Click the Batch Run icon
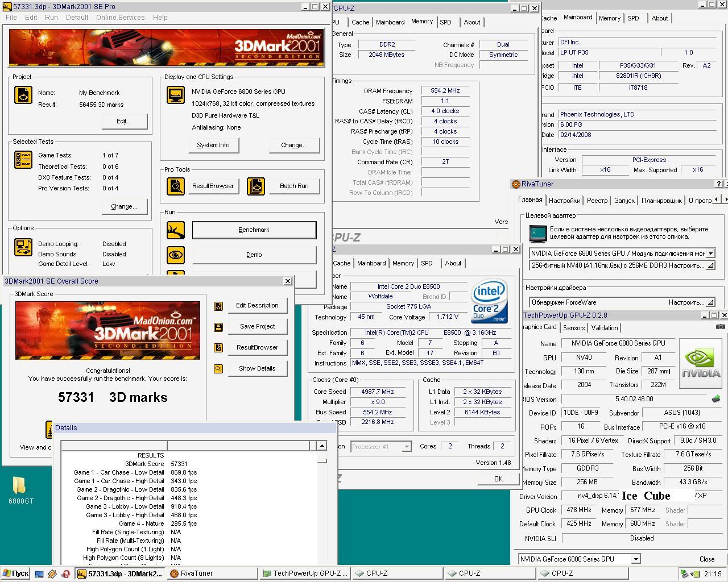The image size is (728, 582). tap(256, 186)
